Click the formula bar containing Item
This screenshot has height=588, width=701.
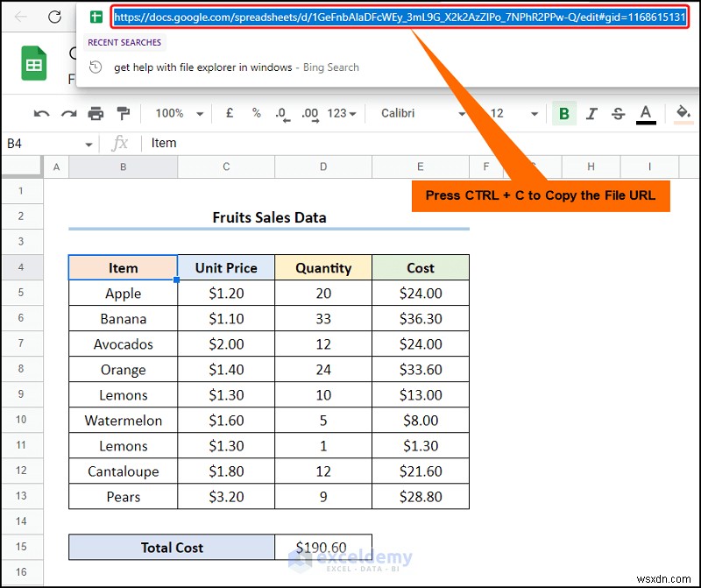tap(421, 144)
